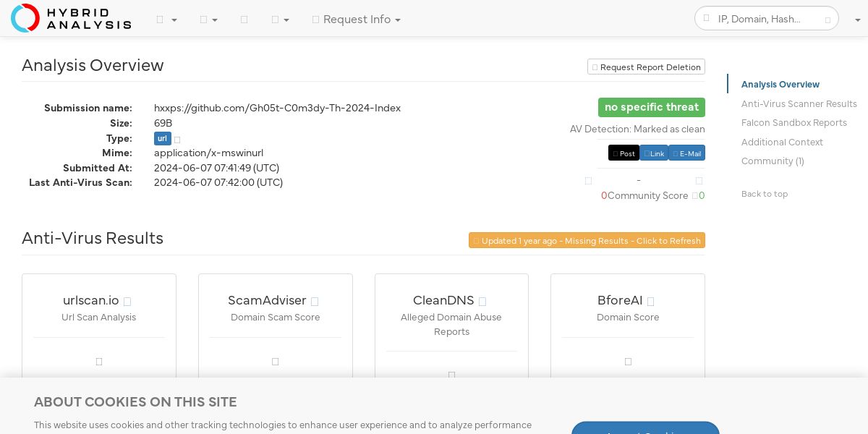
Task: Click About Cookies On This Site heading
Action: (x=135, y=402)
